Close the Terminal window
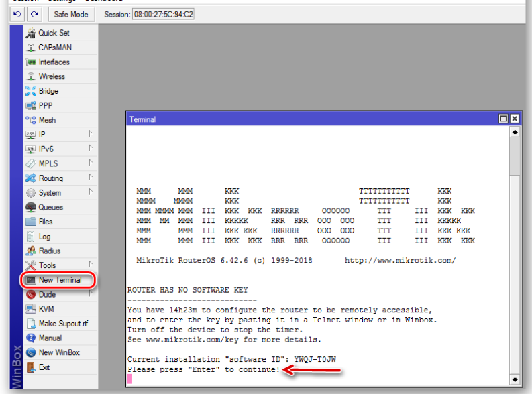 click(515, 119)
